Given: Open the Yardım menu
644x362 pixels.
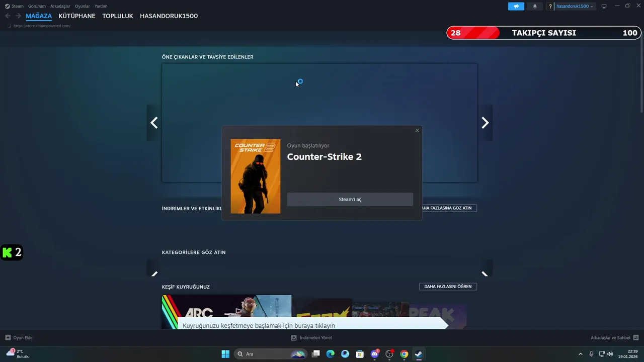Looking at the screenshot, I should click(101, 6).
